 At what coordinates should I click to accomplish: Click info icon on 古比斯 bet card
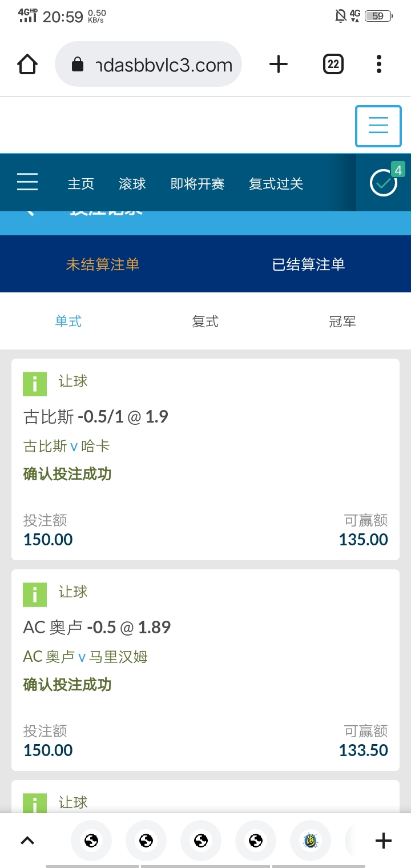pos(35,384)
